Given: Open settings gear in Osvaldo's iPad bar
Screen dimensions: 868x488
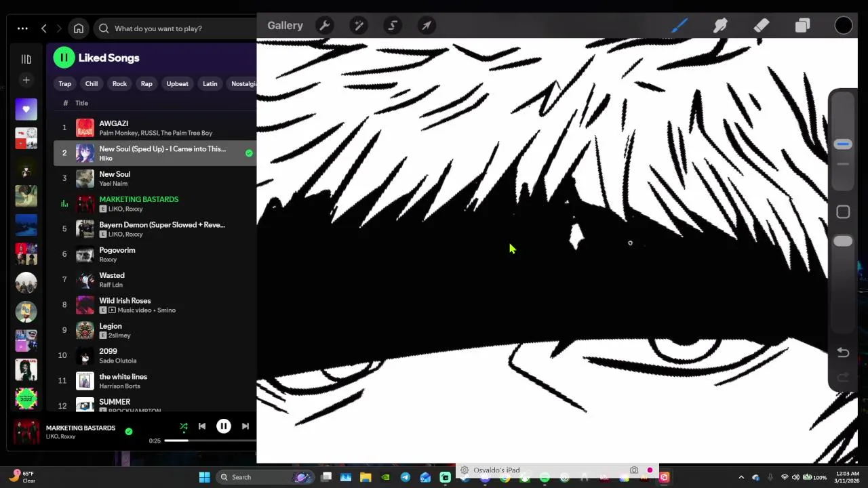Looking at the screenshot, I should (x=465, y=470).
